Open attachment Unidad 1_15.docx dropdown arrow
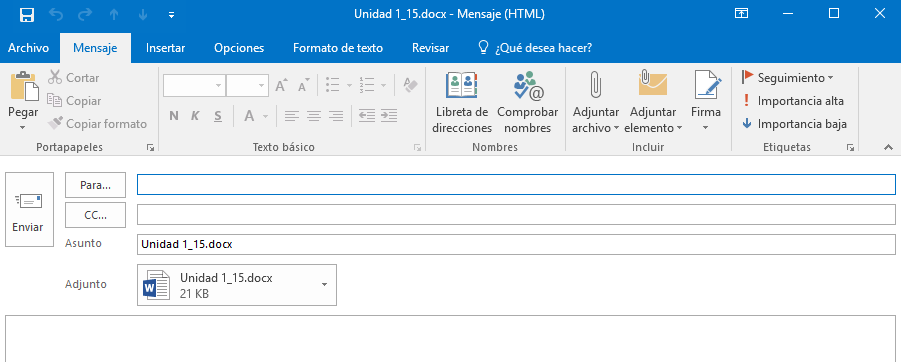The width and height of the screenshot is (901, 362). coord(325,285)
